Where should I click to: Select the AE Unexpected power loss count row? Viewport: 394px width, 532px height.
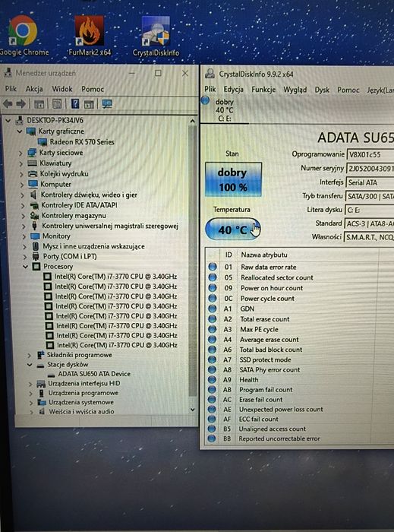pos(300,410)
